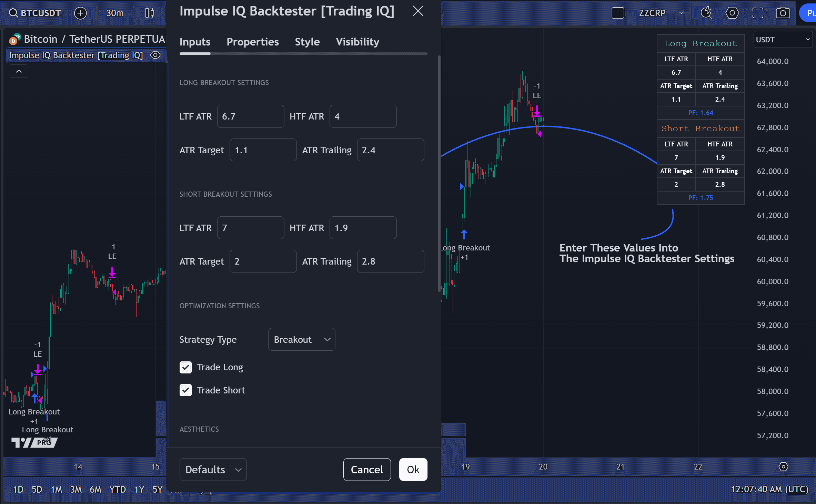Open the ZZCRP layout name dropdown arrow

(681, 13)
